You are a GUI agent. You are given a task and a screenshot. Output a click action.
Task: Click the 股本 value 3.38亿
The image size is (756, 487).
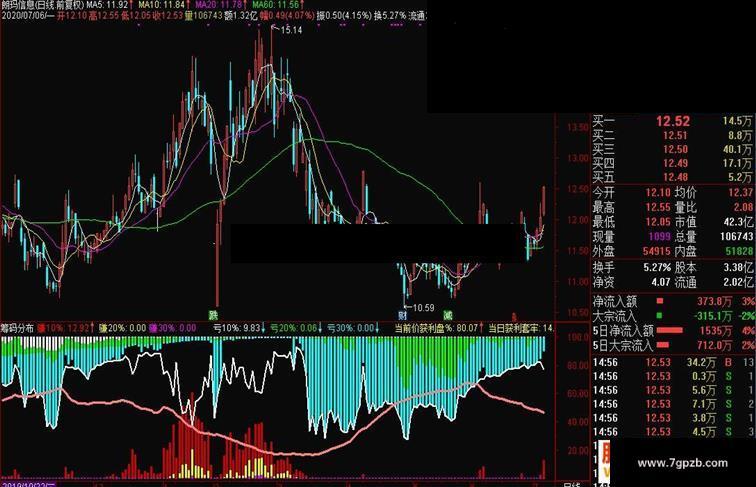(738, 267)
